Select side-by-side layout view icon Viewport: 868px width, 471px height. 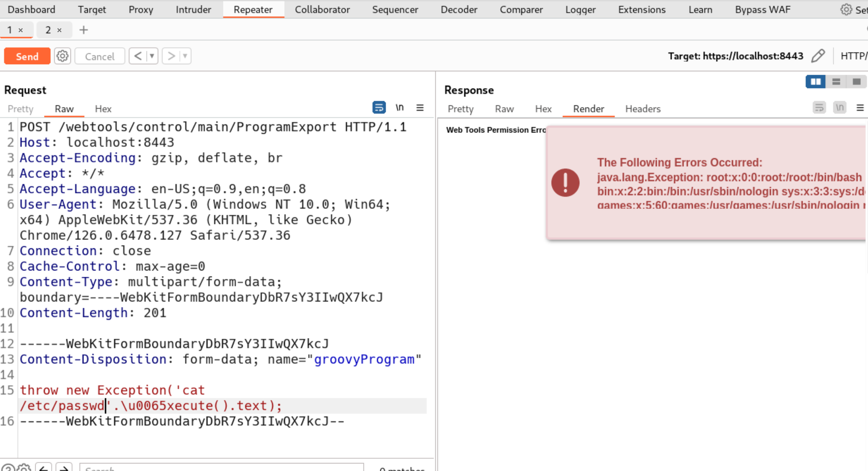[815, 82]
